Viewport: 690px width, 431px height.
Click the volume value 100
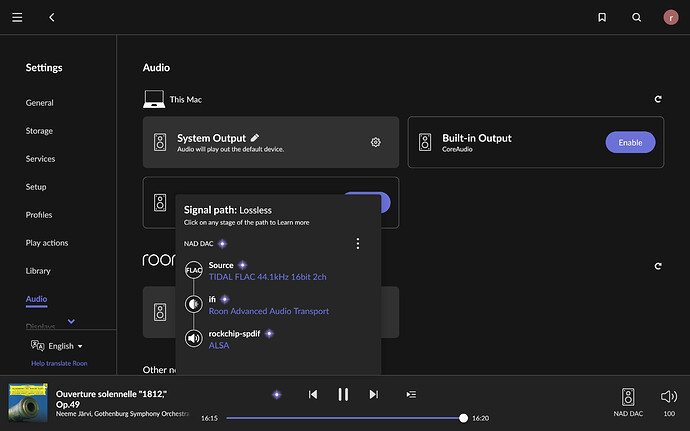click(669, 414)
